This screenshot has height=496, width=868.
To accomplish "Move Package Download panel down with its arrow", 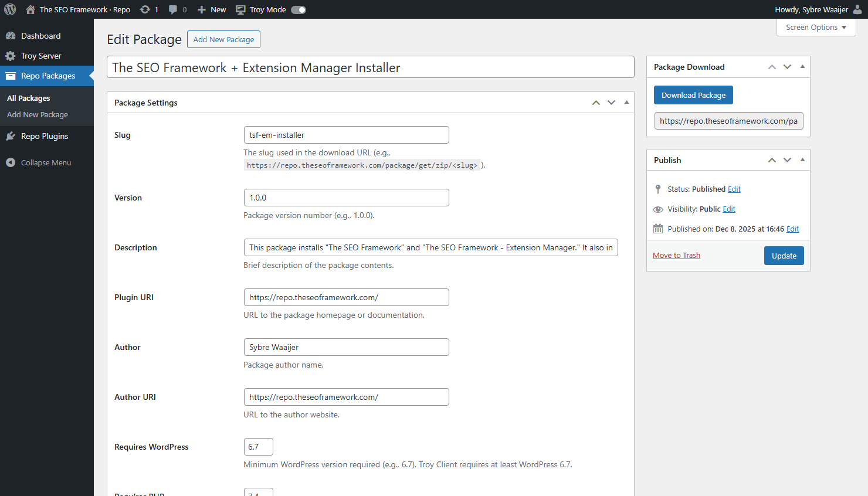I will point(787,67).
